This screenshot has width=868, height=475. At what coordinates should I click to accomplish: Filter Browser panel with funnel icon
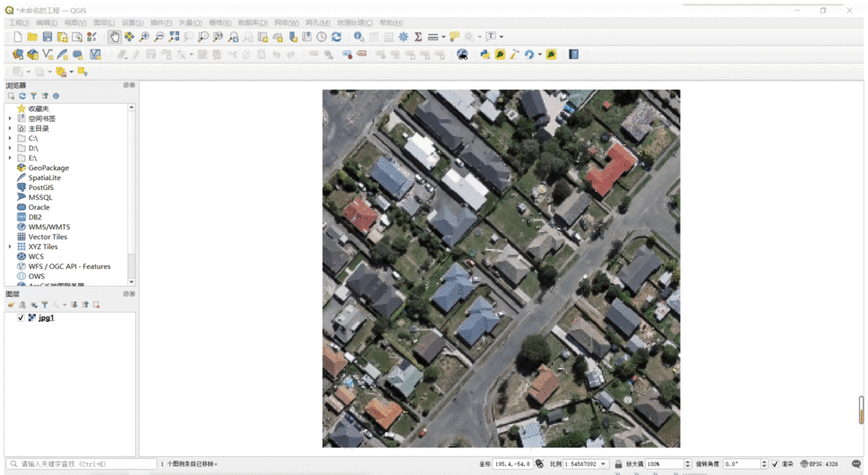33,96
